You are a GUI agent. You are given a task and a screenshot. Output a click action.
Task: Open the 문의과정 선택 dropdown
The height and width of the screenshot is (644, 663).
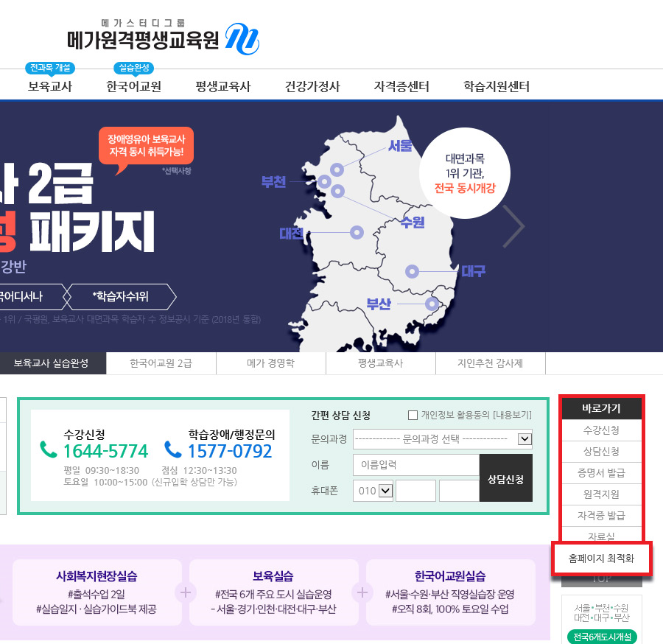coord(442,439)
